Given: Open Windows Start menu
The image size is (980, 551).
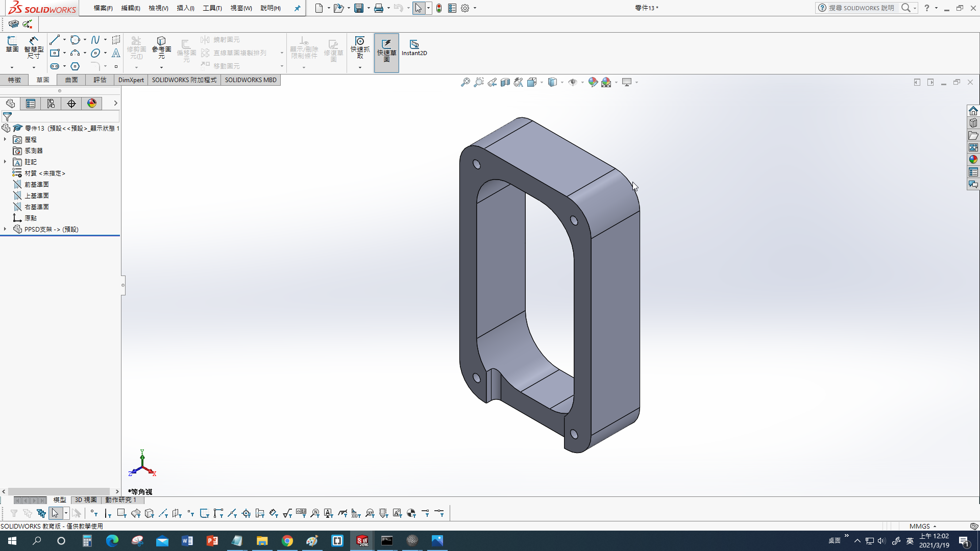Looking at the screenshot, I should coord(12,541).
